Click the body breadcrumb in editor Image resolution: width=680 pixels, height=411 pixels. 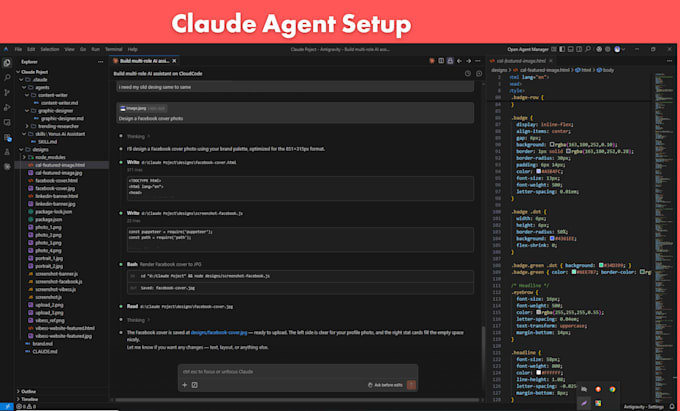(x=608, y=70)
